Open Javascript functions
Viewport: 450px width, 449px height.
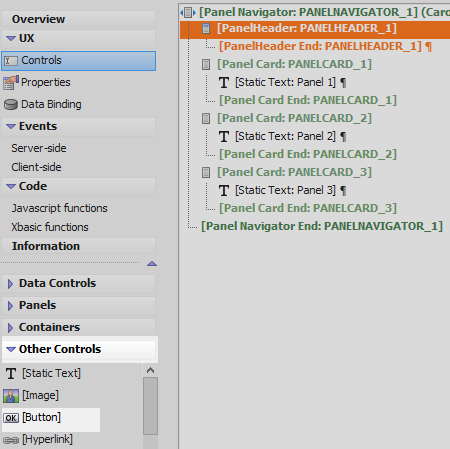[x=60, y=208]
